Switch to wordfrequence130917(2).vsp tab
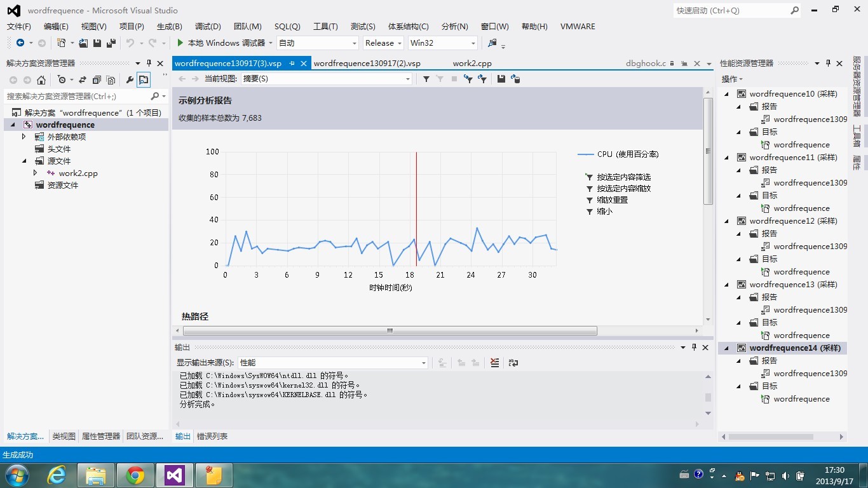Viewport: 868px width, 488px height. coord(367,64)
